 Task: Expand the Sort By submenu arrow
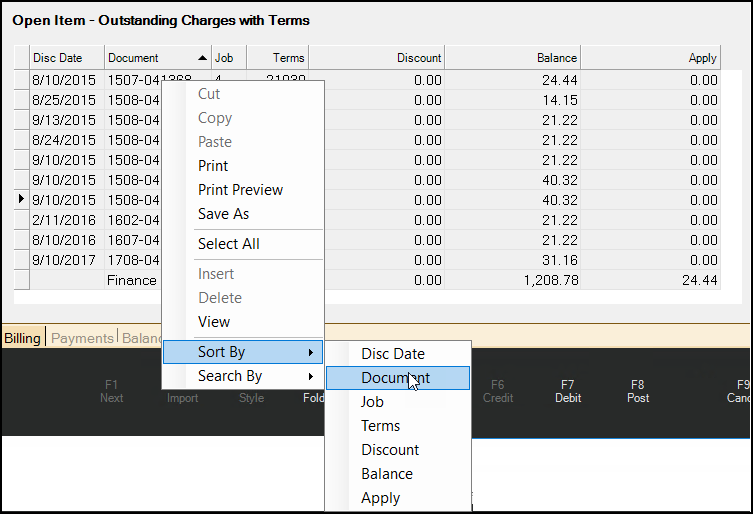(310, 352)
